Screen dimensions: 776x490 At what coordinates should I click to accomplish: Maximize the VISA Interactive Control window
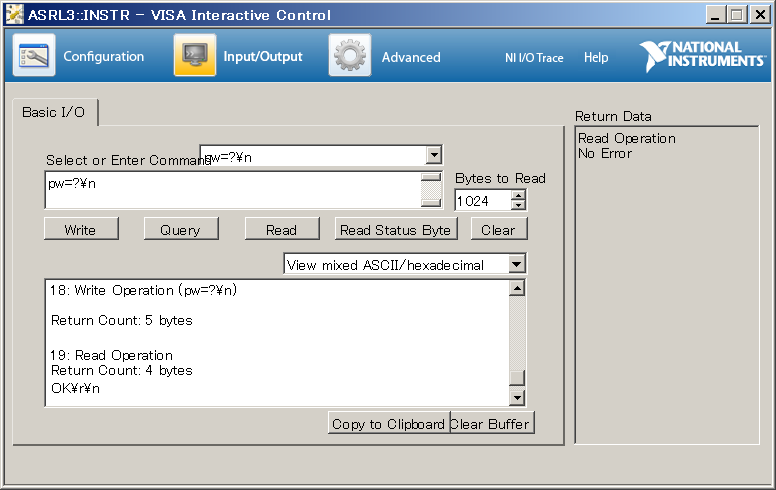coord(736,15)
